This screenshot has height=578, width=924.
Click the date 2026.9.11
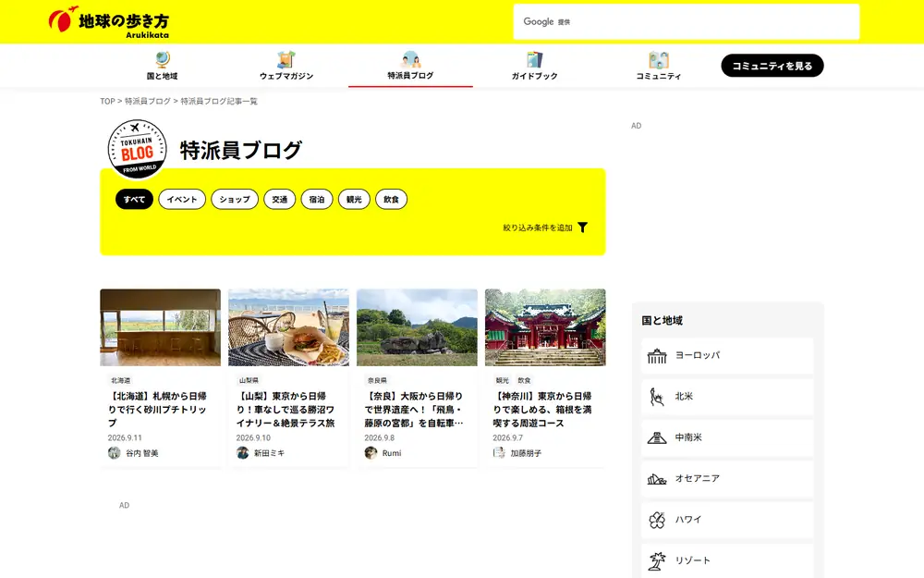pyautogui.click(x=125, y=437)
